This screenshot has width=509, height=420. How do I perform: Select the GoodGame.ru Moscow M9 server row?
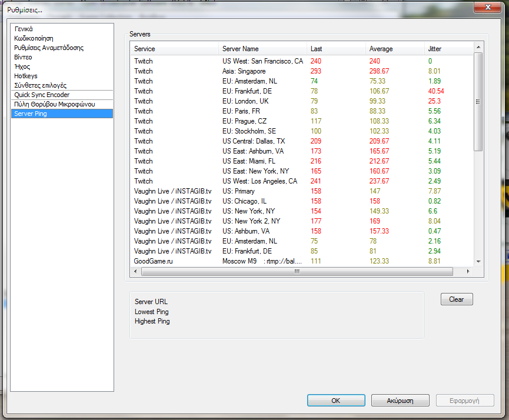click(x=302, y=261)
